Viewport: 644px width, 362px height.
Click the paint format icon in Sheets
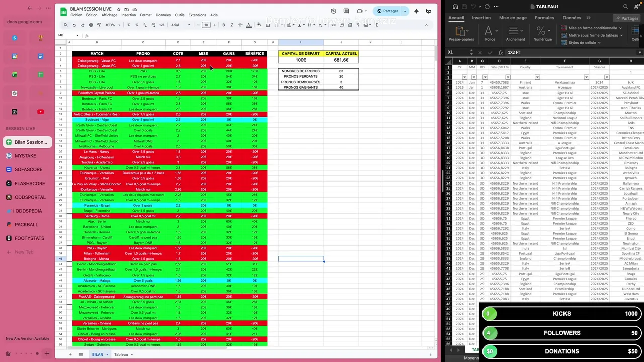99,25
